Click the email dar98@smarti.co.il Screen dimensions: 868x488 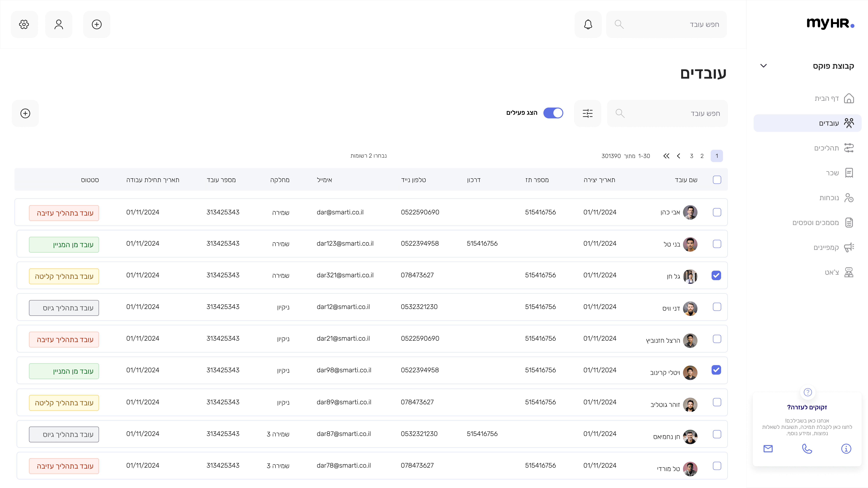344,370
